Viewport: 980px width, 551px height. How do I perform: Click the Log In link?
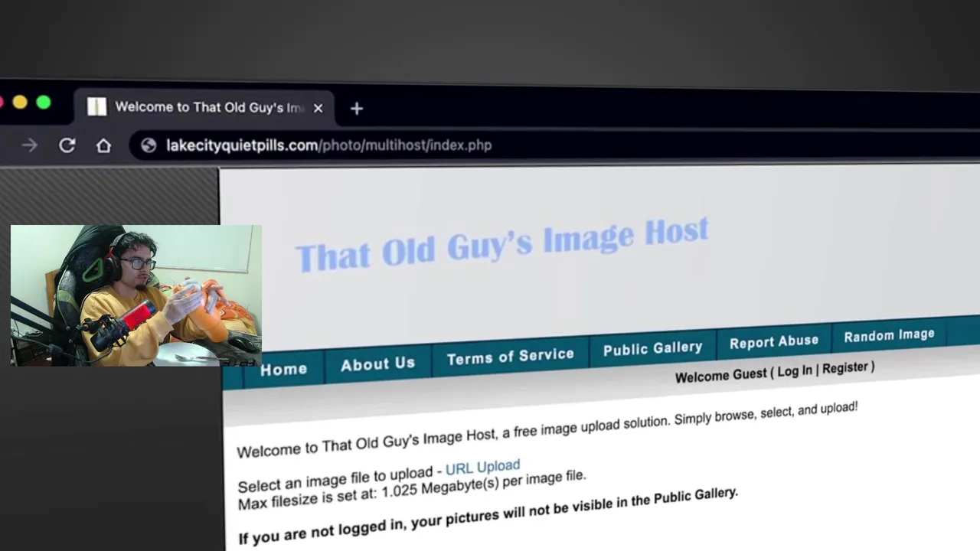(795, 371)
